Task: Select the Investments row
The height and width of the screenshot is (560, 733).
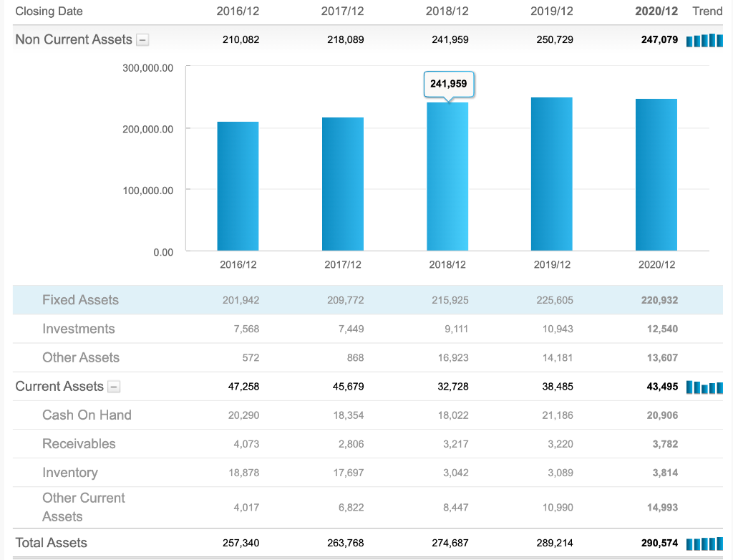Action: coord(79,329)
